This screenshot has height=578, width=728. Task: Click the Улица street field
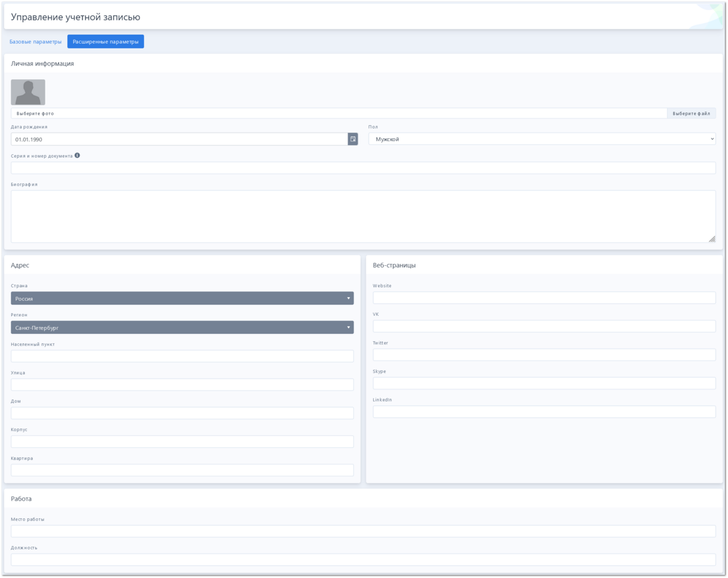pos(182,385)
